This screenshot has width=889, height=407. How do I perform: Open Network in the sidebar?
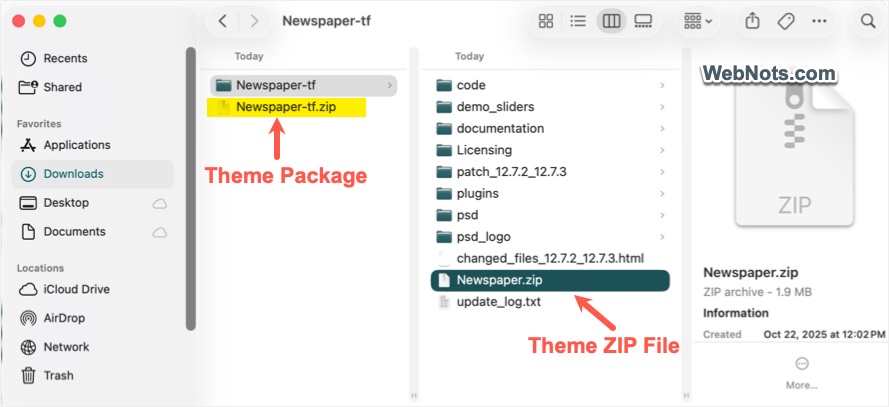pyautogui.click(x=93, y=347)
